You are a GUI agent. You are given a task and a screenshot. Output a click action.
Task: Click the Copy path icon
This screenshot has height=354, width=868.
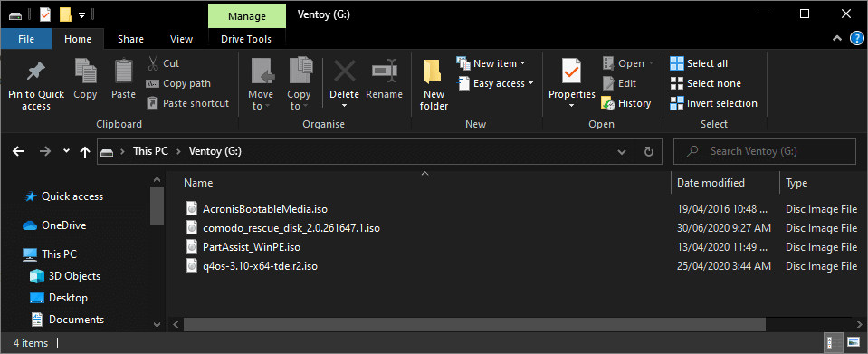pos(152,83)
